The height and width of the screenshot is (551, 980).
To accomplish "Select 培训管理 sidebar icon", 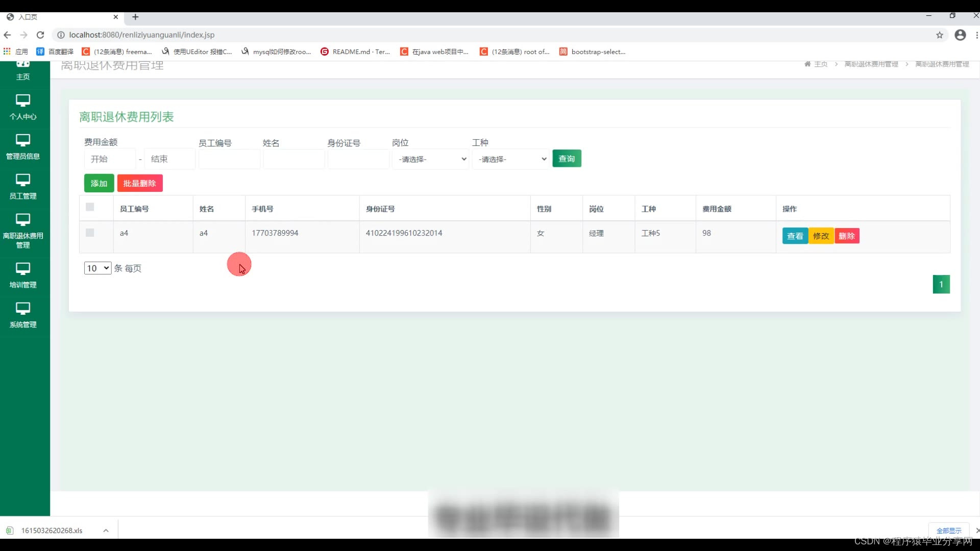I will point(23,269).
